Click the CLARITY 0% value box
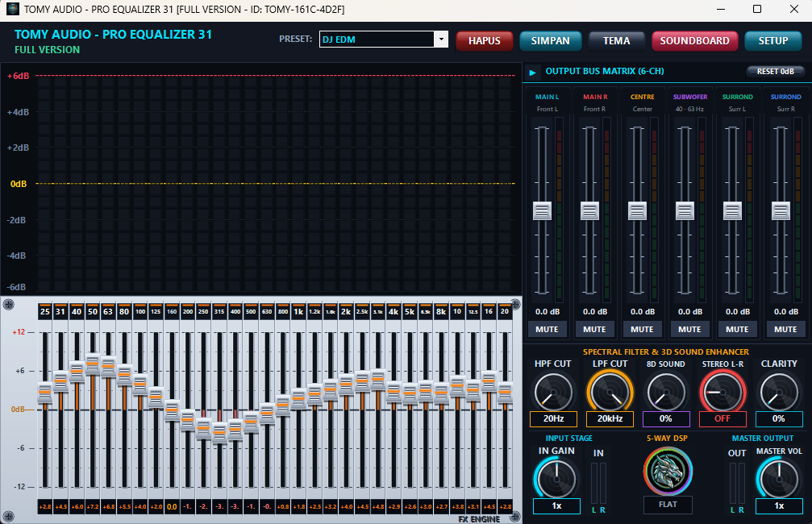 pyautogui.click(x=779, y=418)
